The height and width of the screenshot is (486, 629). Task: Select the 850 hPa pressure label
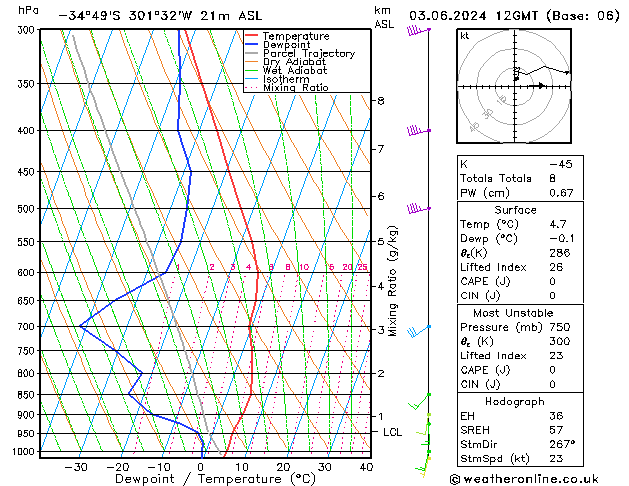coord(28,395)
